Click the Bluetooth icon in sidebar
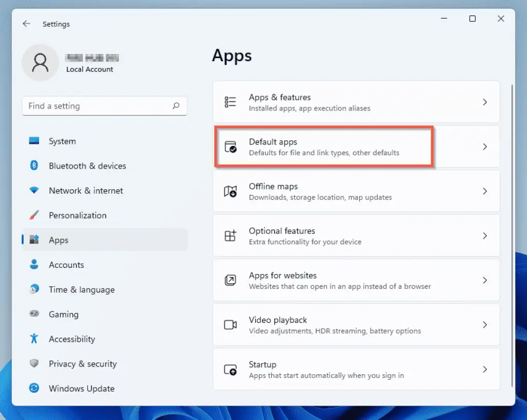 [34, 165]
